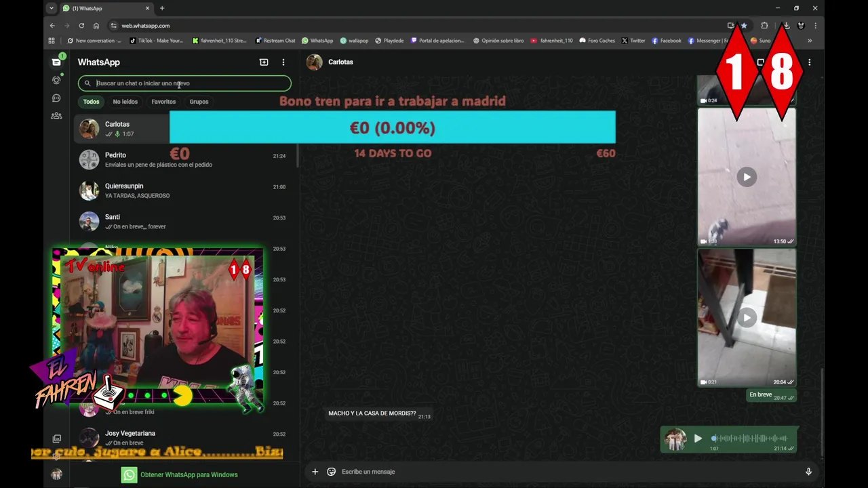This screenshot has width=868, height=488.
Task: Bookmark this page with the star icon
Action: 744,26
